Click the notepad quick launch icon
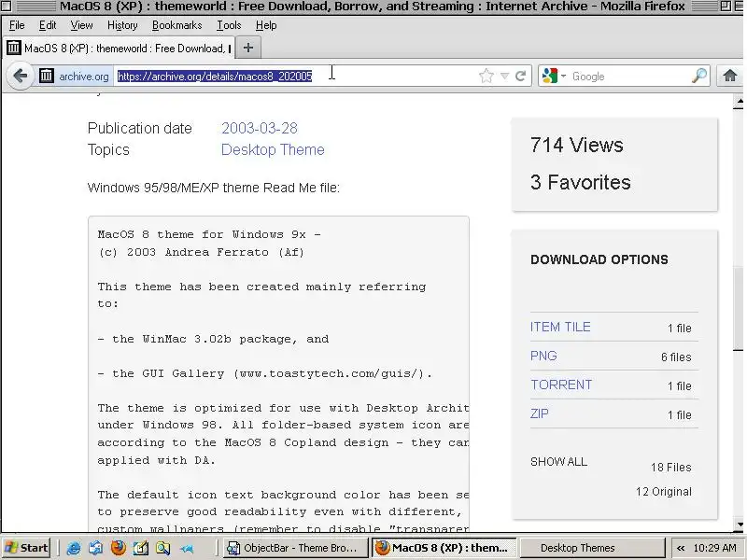The image size is (747, 560). pos(141,548)
